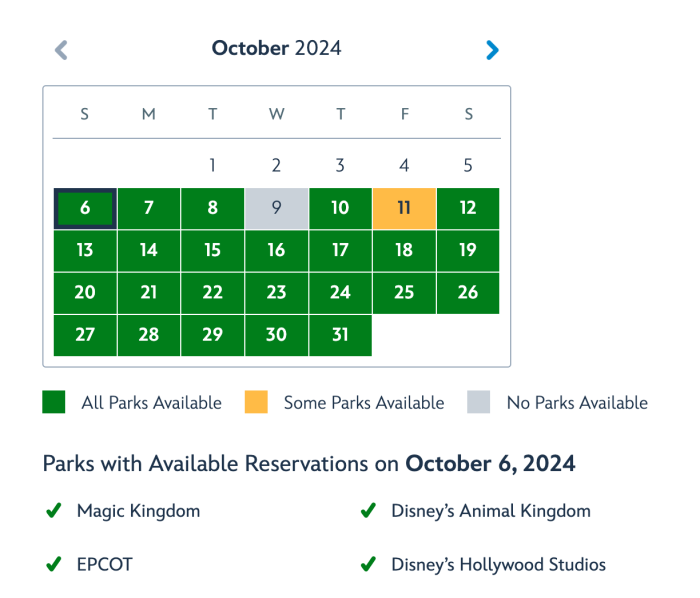This screenshot has width=700, height=598.
Task: Choose October 31 on the calendar
Action: (340, 335)
